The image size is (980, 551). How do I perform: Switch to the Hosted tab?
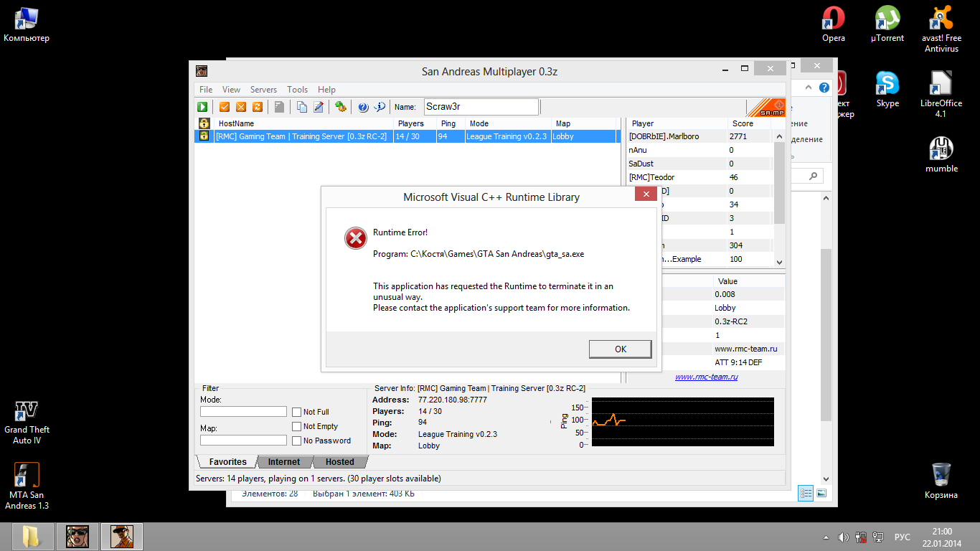[x=340, y=462]
